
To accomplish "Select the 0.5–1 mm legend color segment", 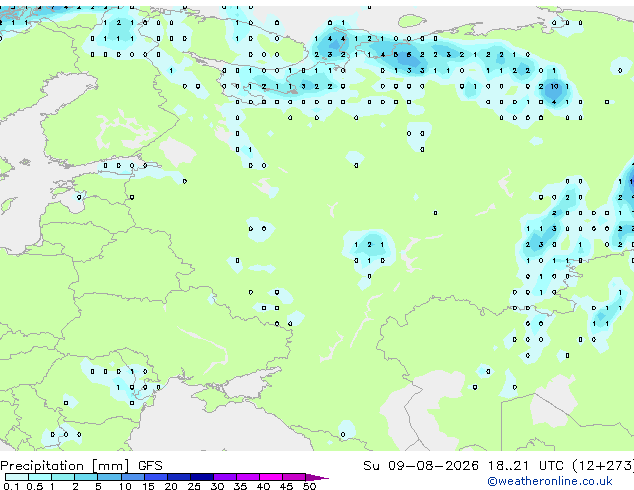I will click(40, 477).
